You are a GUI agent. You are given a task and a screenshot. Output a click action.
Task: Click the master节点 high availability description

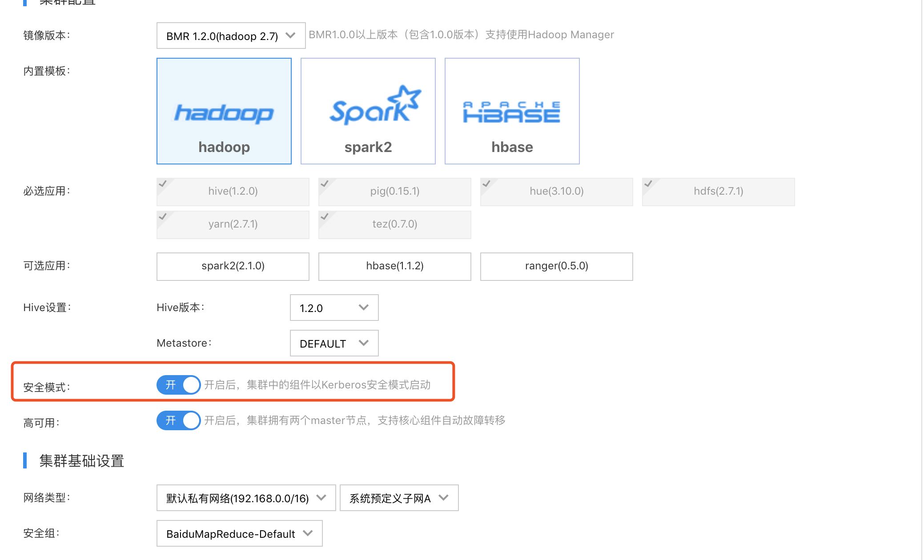354,420
